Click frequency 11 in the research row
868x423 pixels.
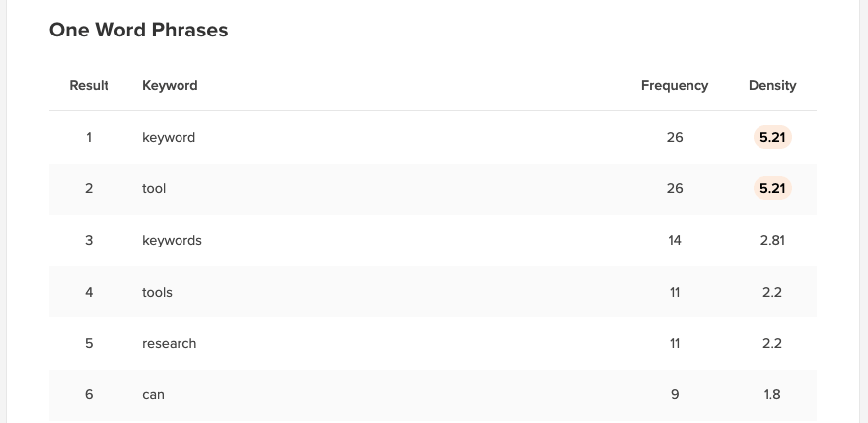point(675,344)
